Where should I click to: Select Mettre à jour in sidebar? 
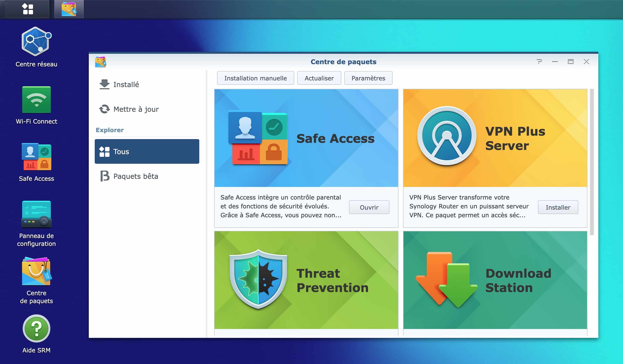click(147, 109)
